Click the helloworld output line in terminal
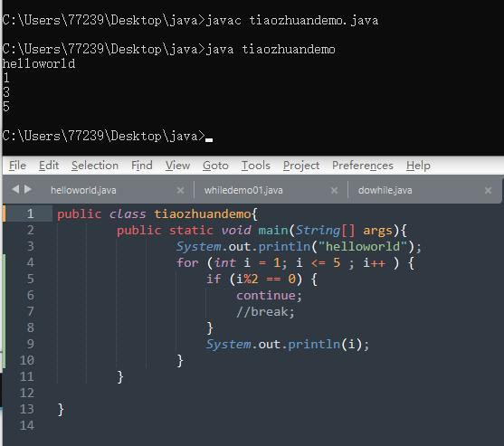This screenshot has height=446, width=504. (x=39, y=63)
